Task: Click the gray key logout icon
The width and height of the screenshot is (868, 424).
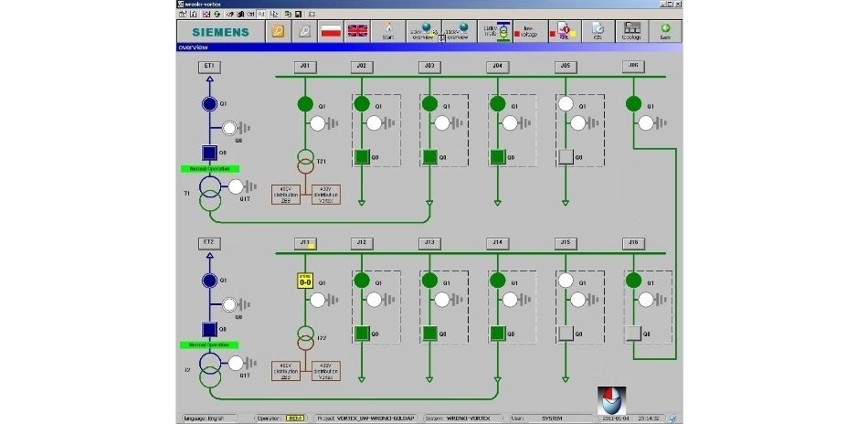Action: (305, 32)
